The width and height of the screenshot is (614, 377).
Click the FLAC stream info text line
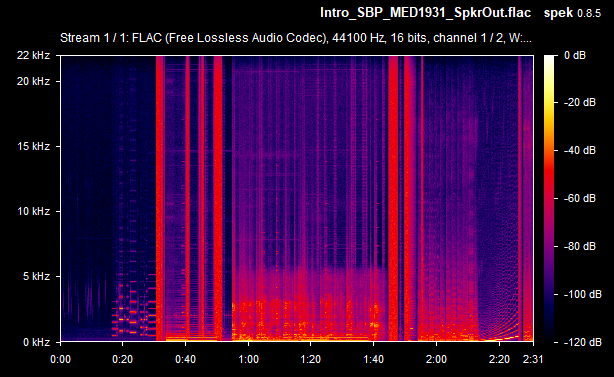pos(296,38)
